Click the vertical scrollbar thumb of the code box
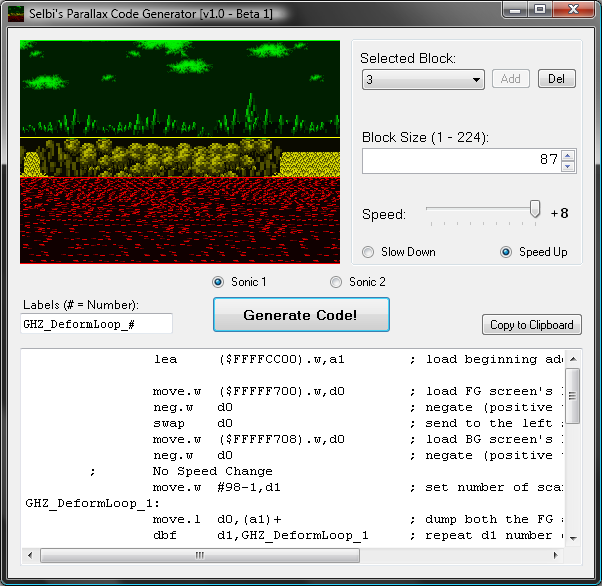This screenshot has height=586, width=602. [573, 396]
